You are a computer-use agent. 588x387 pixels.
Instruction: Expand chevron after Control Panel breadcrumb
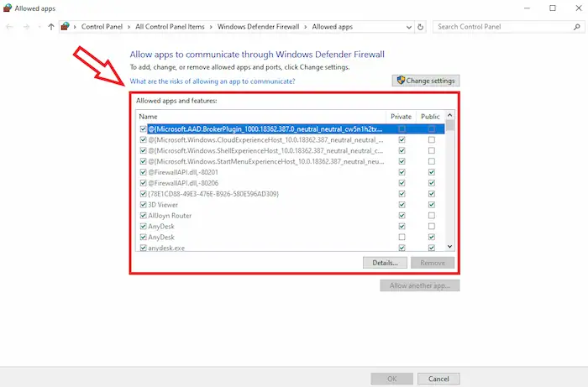[x=129, y=27]
